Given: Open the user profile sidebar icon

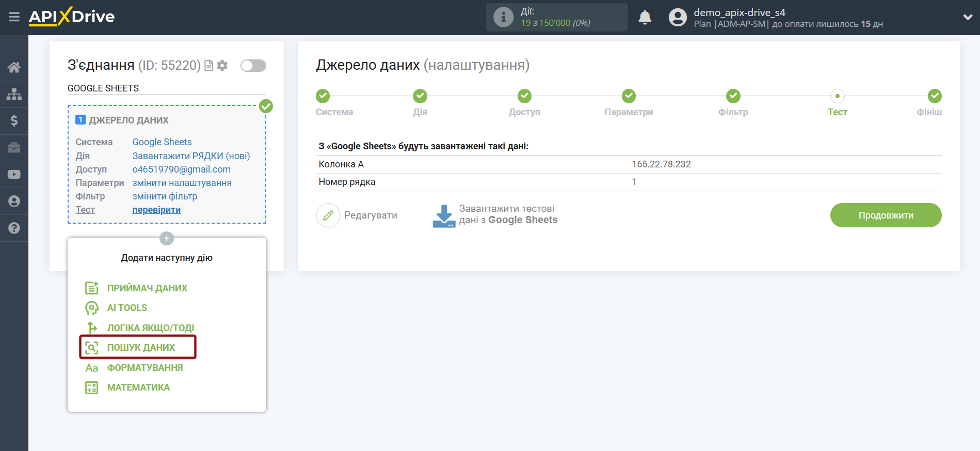Looking at the screenshot, I should point(14,201).
